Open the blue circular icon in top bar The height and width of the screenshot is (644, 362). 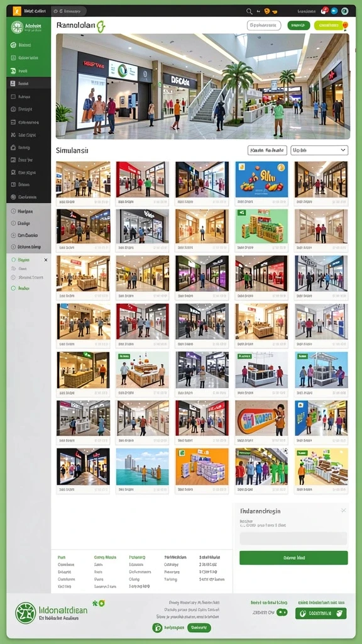pyautogui.click(x=334, y=11)
